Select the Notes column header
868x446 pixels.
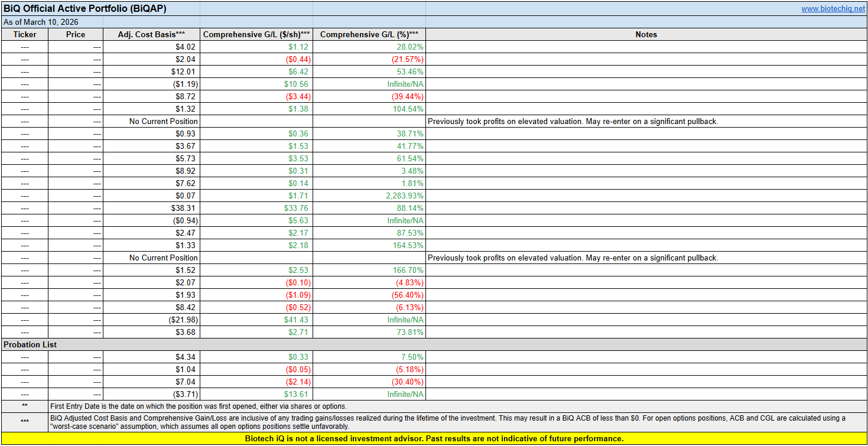pyautogui.click(x=646, y=34)
